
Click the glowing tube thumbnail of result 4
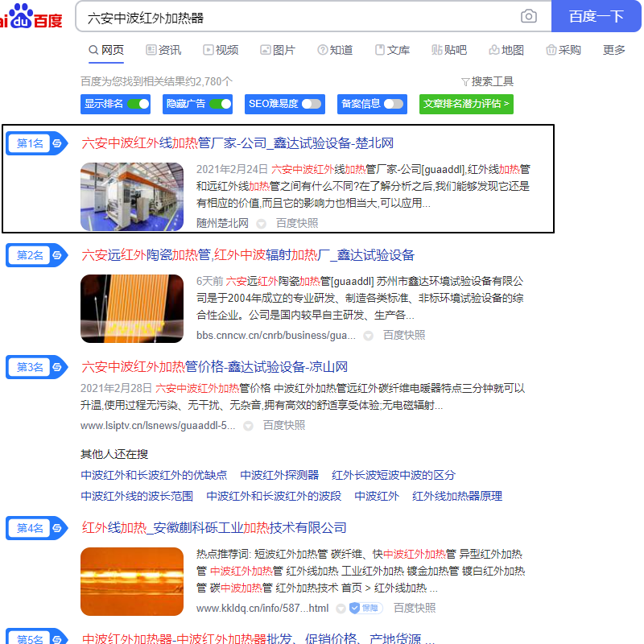click(132, 581)
